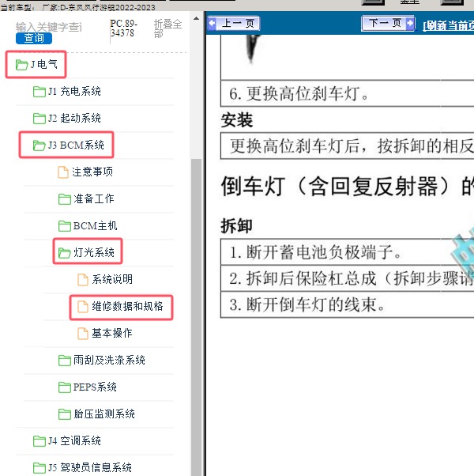Expand 准备工作 tree node
This screenshot has height=476, width=474.
[x=94, y=198]
